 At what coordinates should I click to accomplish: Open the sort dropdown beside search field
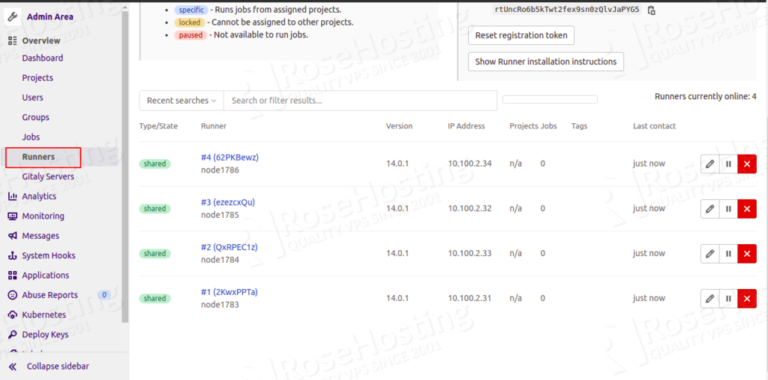550,99
